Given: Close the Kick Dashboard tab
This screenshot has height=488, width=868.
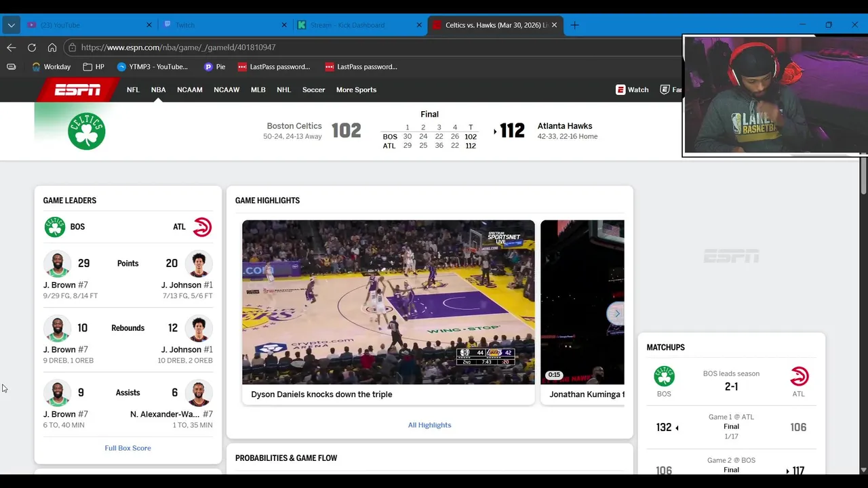Looking at the screenshot, I should point(419,25).
